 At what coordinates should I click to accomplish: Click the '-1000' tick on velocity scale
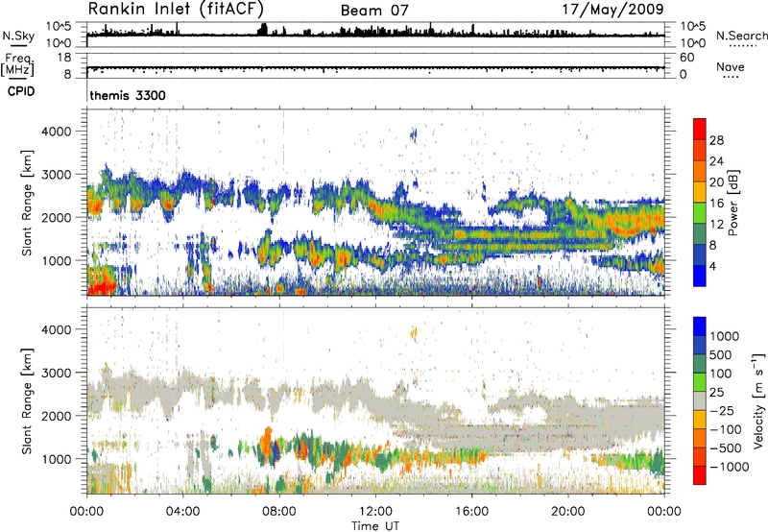click(x=729, y=467)
